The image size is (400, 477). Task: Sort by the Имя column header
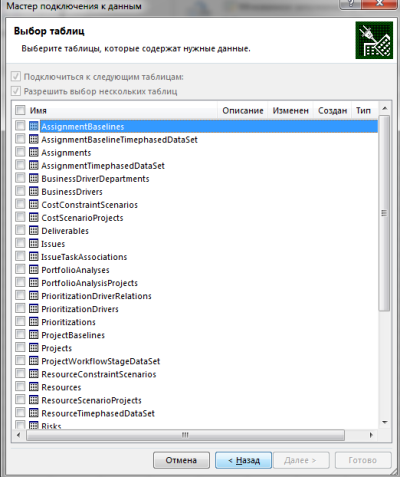(x=38, y=110)
